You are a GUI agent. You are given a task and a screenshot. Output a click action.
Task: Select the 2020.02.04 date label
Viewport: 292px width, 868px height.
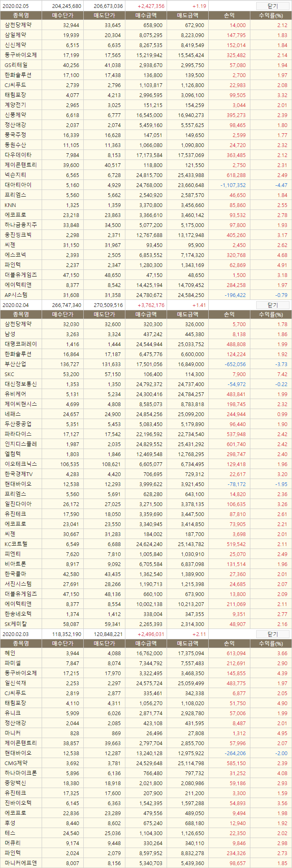coord(15,305)
